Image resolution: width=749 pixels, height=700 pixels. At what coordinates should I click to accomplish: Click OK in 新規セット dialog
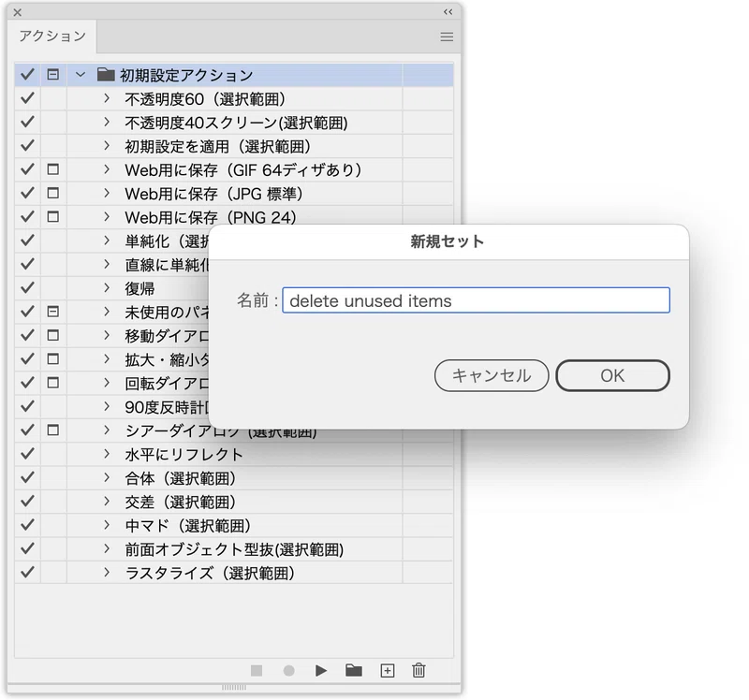[612, 376]
